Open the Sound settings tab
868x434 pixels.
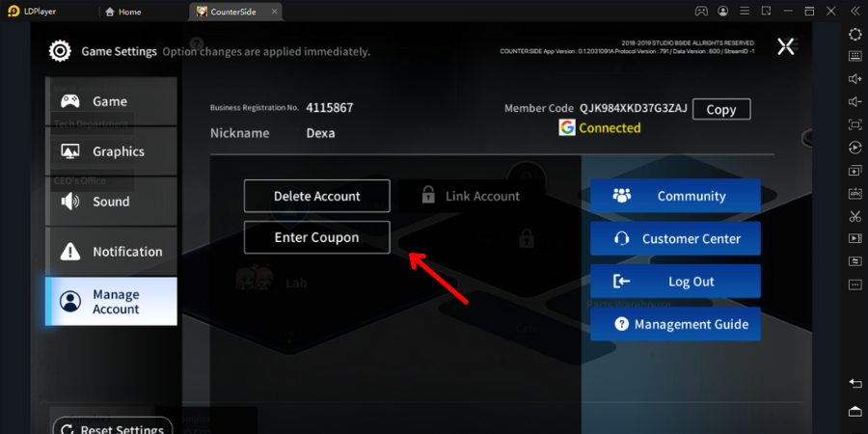click(x=111, y=202)
